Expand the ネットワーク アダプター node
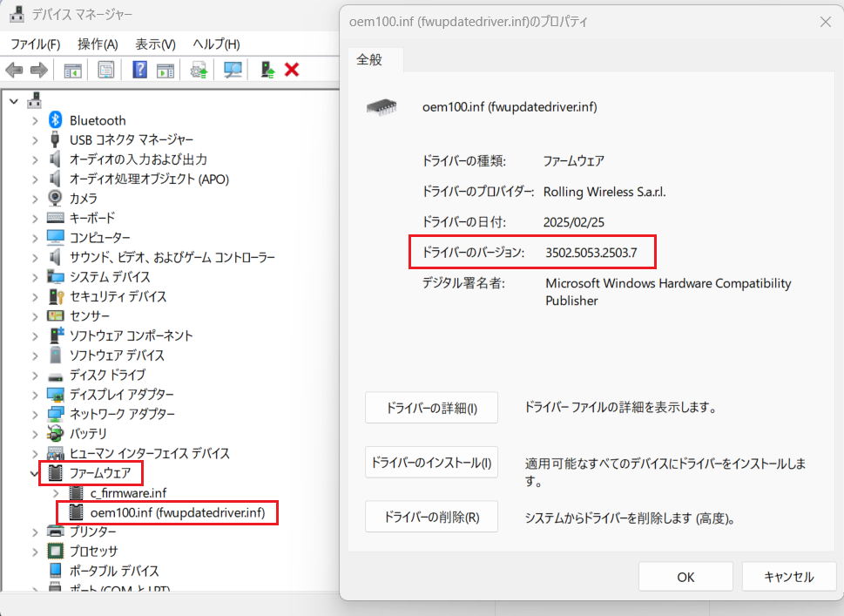Image resolution: width=844 pixels, height=616 pixels. 35,414
